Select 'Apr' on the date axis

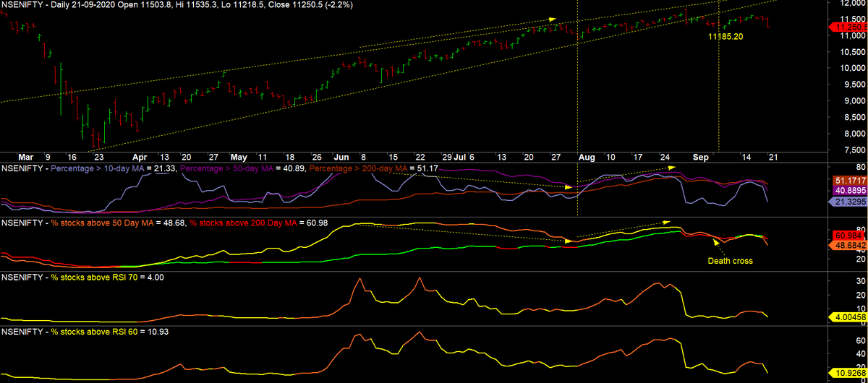click(x=140, y=157)
